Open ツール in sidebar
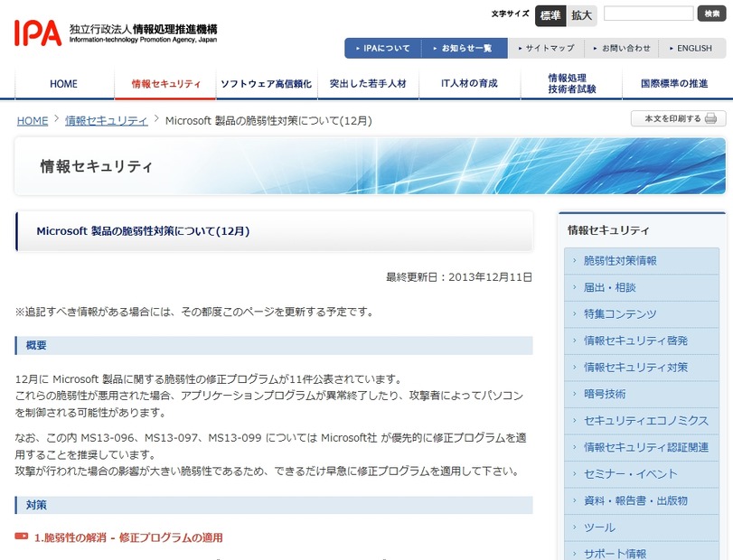This screenshot has width=733, height=560. pyautogui.click(x=642, y=527)
